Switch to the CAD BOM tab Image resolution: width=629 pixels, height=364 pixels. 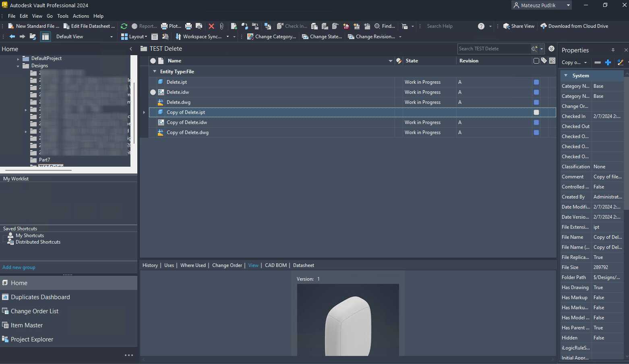(x=275, y=265)
